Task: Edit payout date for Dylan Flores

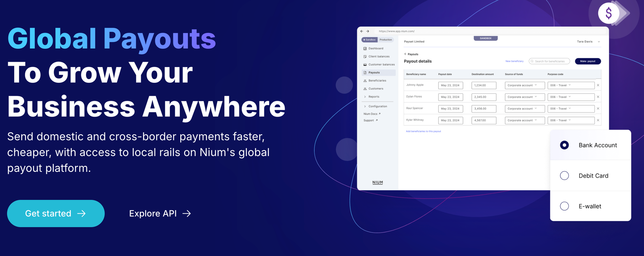Action: tap(450, 97)
